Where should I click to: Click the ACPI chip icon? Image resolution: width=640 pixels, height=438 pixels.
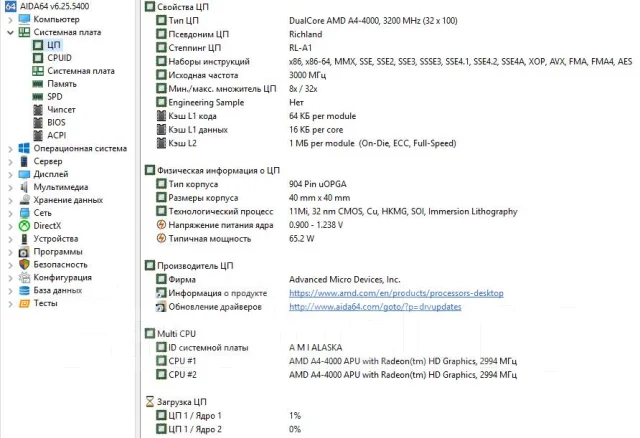tap(38, 135)
